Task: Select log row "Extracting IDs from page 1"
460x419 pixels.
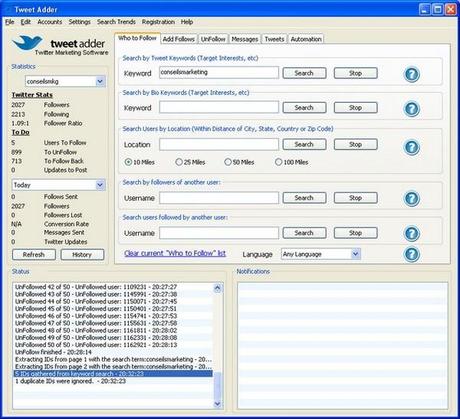Action: 113,359
